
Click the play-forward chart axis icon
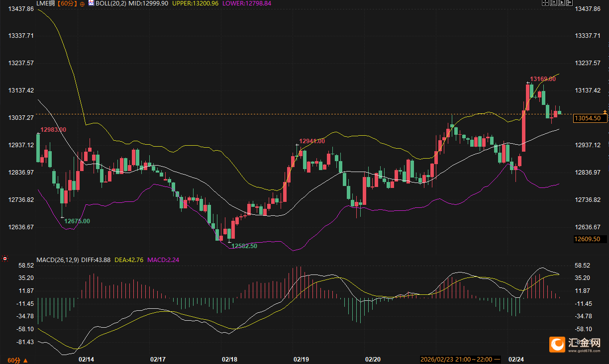(561, 3)
